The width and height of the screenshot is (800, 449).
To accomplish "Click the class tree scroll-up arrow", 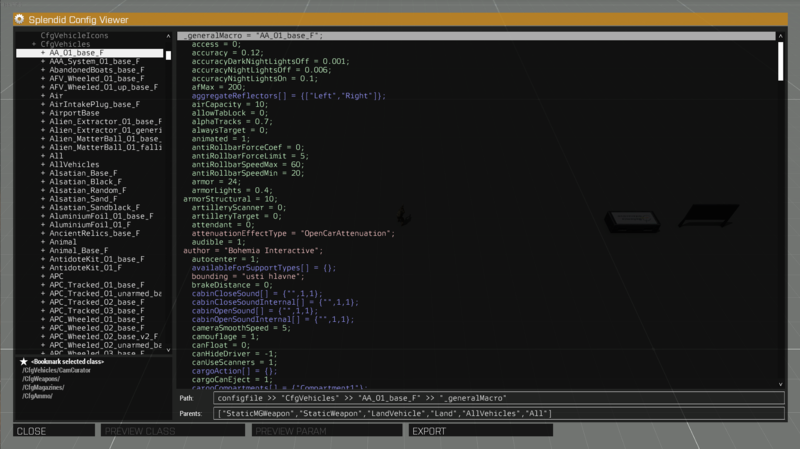I will pos(167,36).
